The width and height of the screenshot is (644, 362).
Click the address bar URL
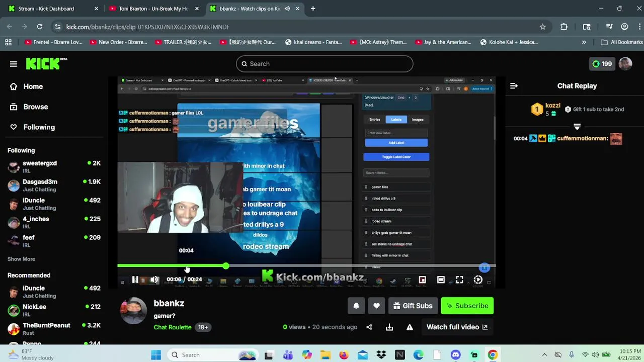(x=148, y=27)
